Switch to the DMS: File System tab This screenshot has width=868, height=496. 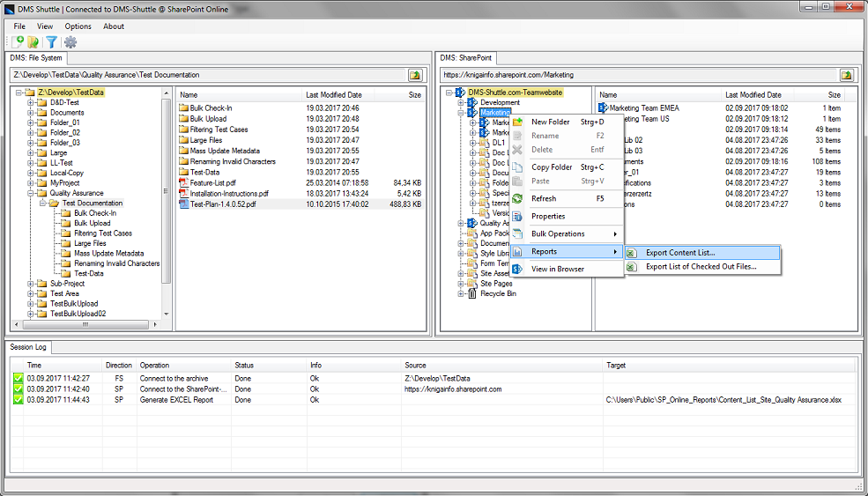tap(36, 58)
